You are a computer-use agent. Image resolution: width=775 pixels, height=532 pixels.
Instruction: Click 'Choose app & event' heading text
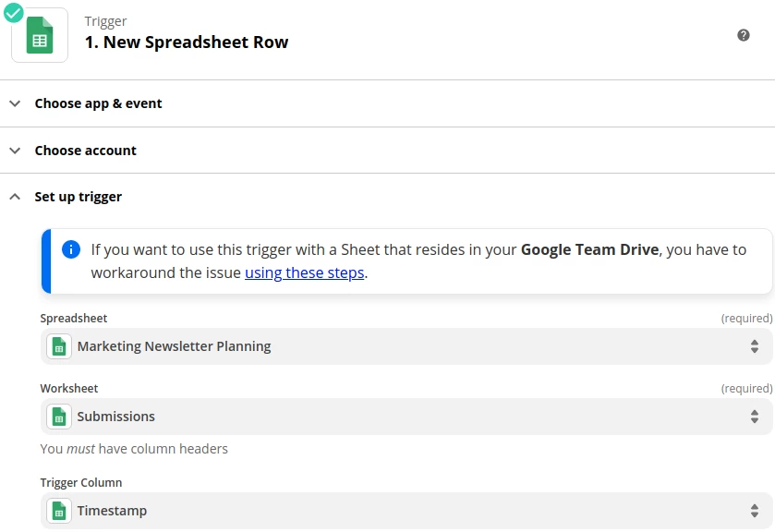98,103
